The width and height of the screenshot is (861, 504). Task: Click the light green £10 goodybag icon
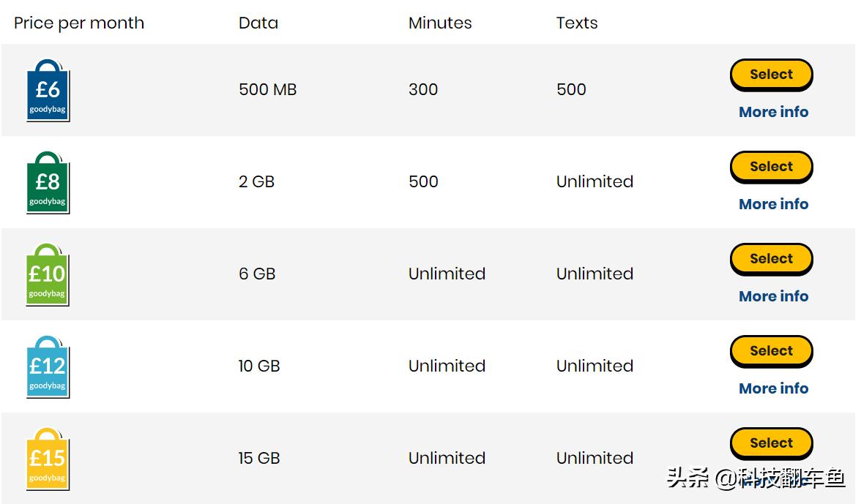(48, 276)
